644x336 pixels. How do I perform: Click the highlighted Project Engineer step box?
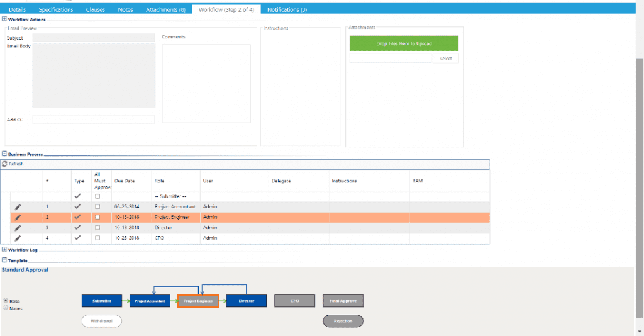coord(198,301)
